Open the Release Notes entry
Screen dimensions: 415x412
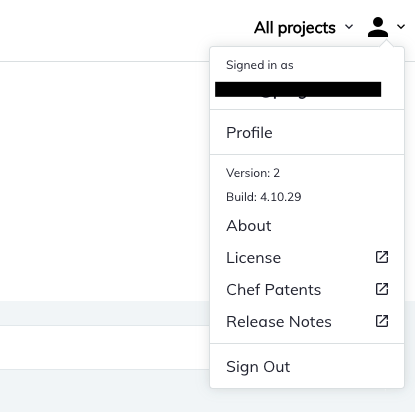tap(279, 322)
